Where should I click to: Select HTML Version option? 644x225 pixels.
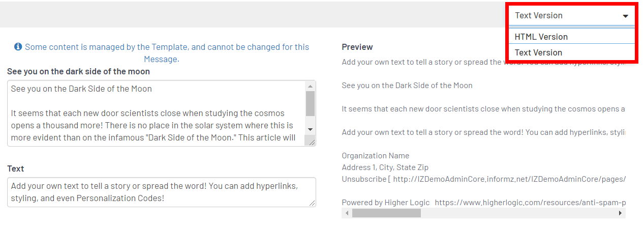click(541, 37)
